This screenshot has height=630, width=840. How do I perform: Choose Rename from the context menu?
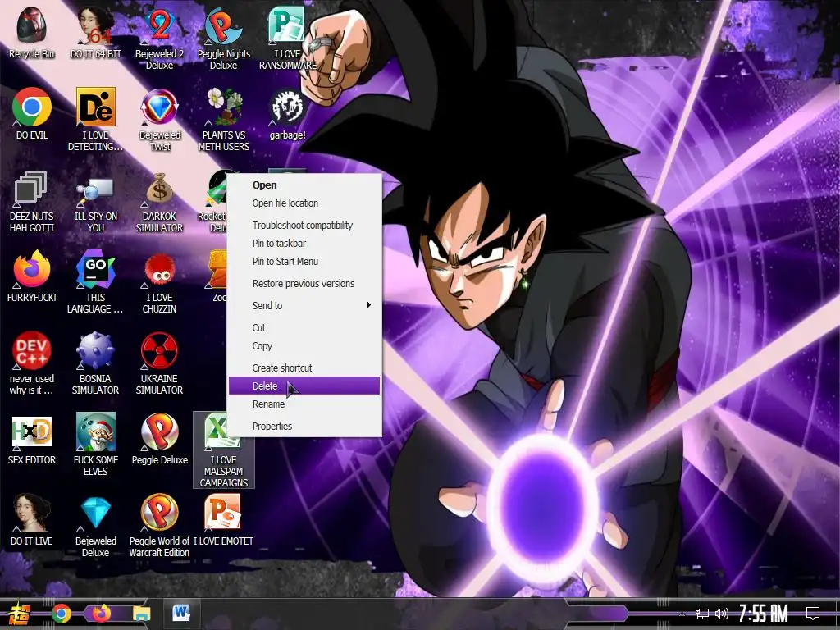click(x=304, y=404)
